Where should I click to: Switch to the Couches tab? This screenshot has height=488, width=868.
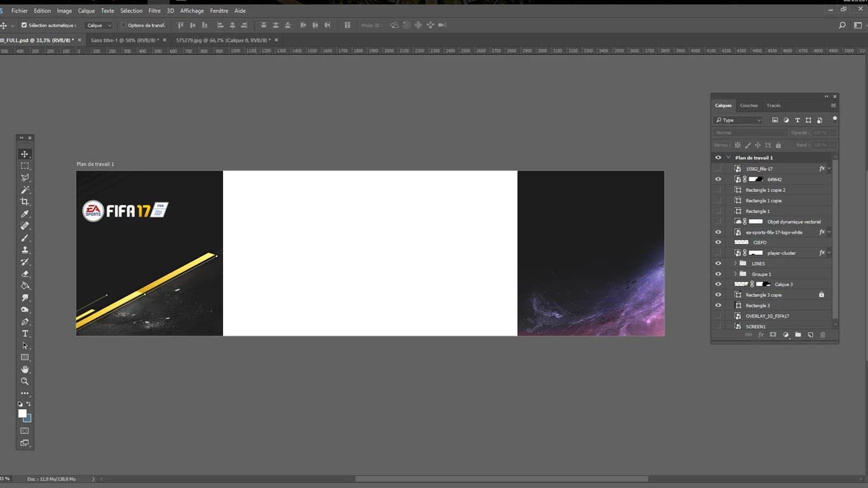pos(749,105)
